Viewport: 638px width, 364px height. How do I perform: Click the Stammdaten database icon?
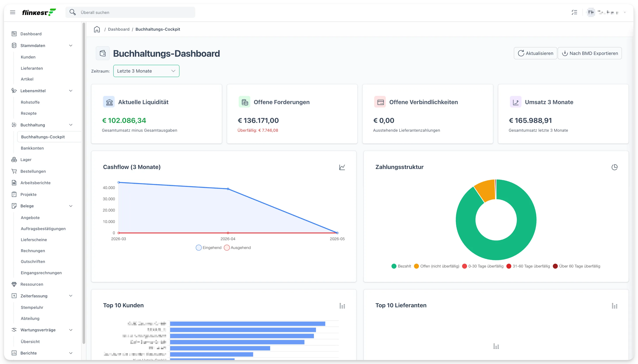(14, 45)
